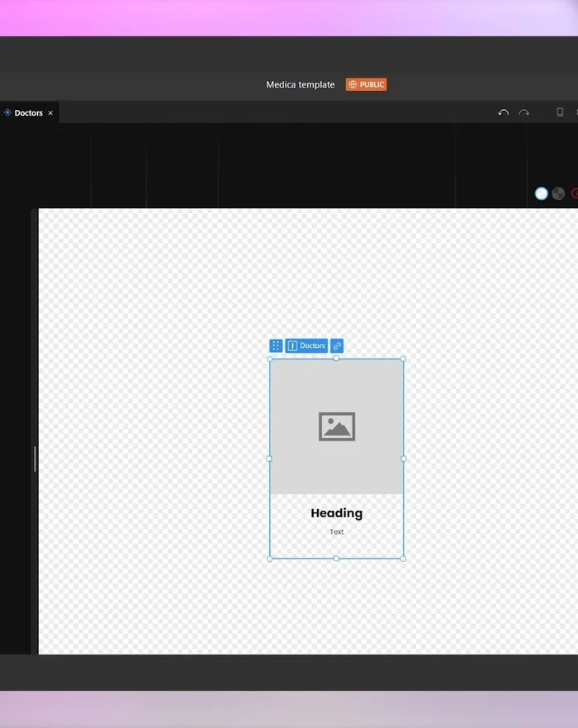Click the undo arrow icon
The width and height of the screenshot is (578, 728).
pyautogui.click(x=503, y=112)
